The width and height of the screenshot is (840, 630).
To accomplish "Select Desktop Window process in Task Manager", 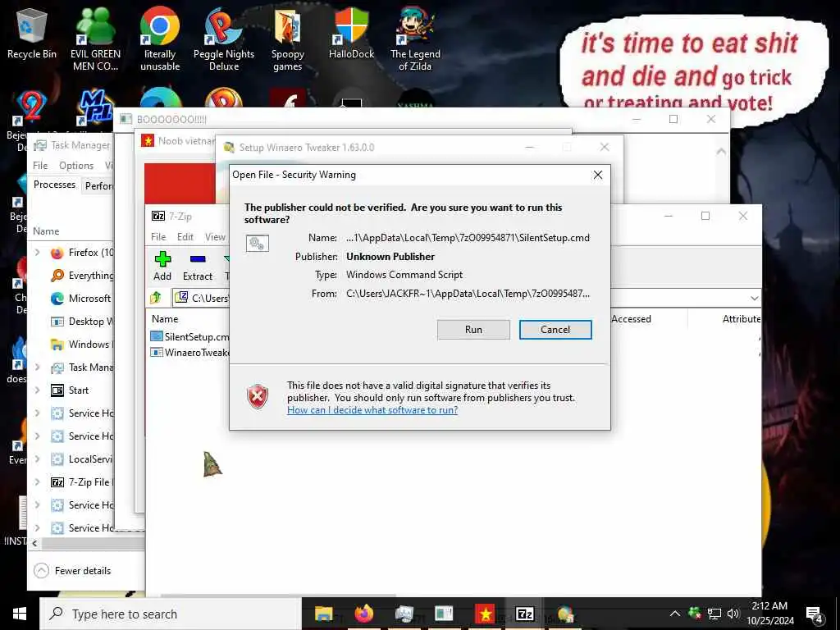I will click(81, 322).
